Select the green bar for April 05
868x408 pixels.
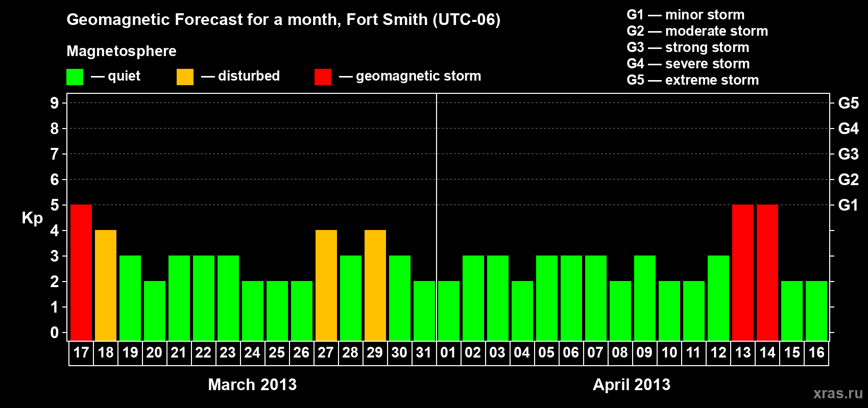[x=547, y=298]
